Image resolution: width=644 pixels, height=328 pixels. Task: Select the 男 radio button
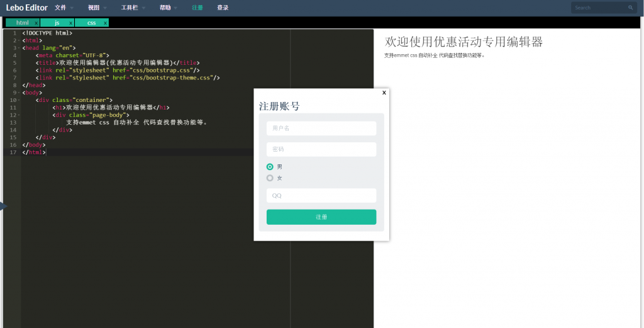pos(270,167)
